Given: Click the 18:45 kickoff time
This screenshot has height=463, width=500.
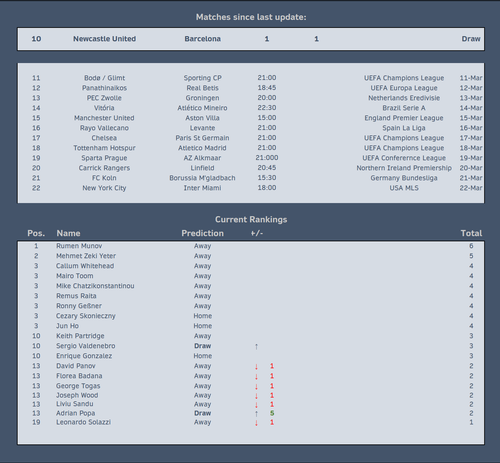Looking at the screenshot, I should click(267, 88).
